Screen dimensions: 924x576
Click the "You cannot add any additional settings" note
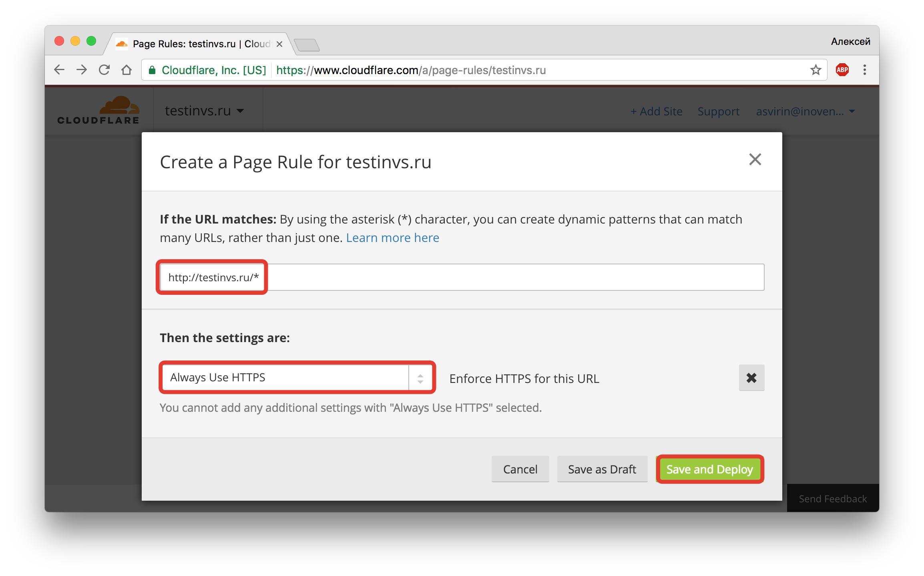pos(351,408)
